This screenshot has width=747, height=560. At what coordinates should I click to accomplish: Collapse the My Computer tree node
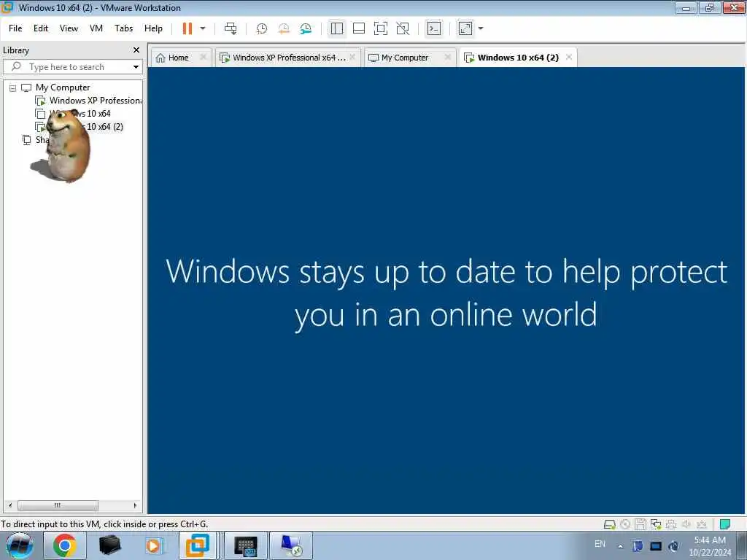13,88
